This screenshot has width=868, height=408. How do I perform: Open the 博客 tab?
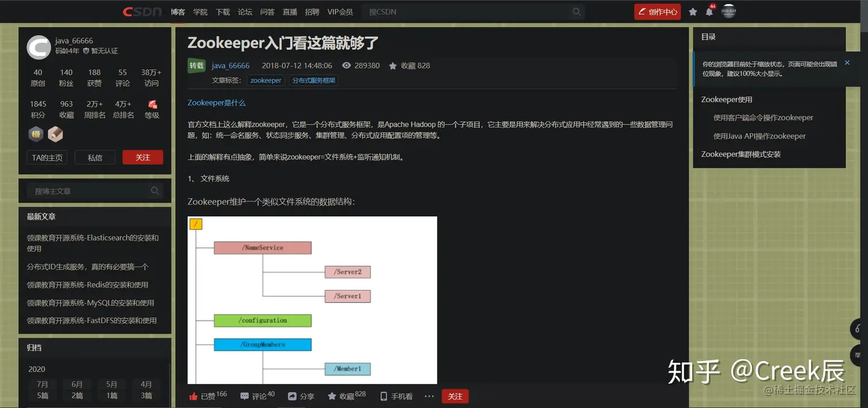178,11
